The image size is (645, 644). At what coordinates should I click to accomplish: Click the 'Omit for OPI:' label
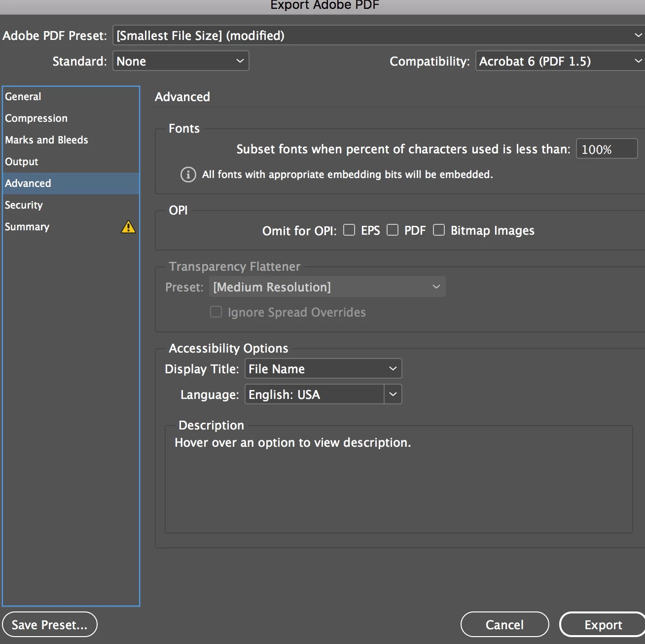click(299, 231)
